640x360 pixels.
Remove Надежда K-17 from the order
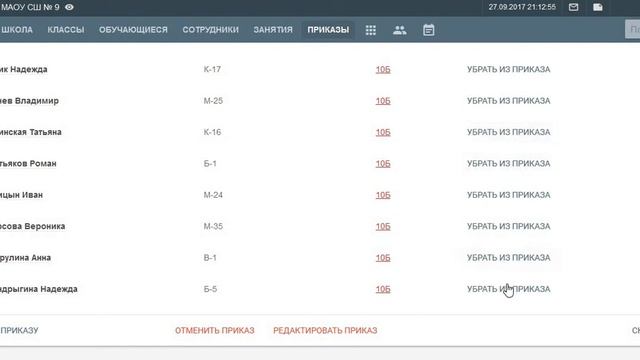point(509,69)
